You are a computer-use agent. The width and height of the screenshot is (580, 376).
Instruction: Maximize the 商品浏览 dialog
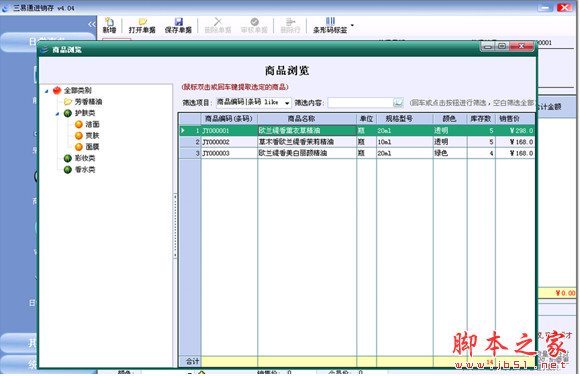(502, 46)
